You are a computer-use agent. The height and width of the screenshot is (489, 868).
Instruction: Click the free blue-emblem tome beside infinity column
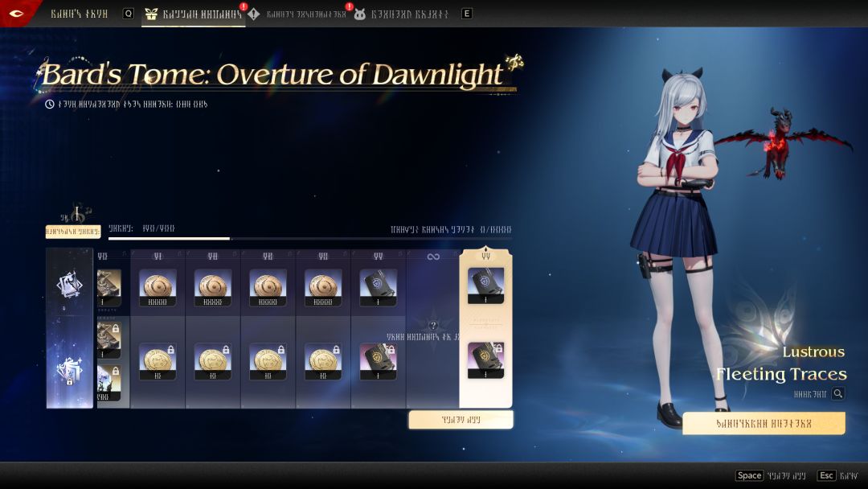tap(378, 287)
